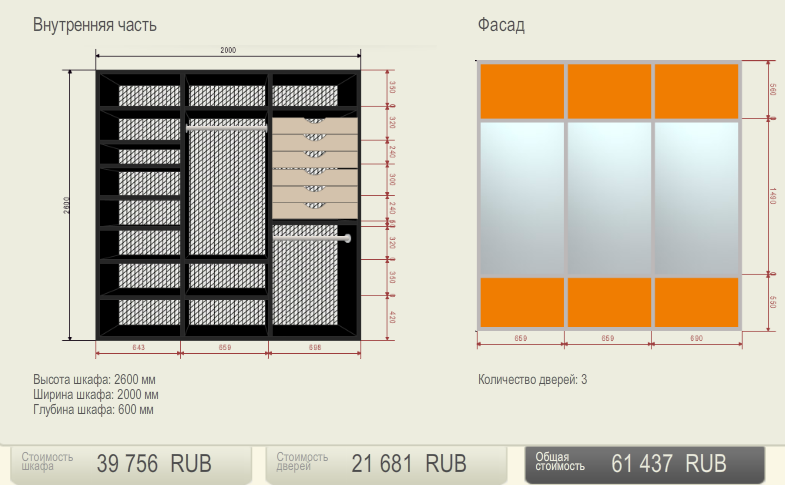
Task: Click the top compartment of the middle section
Action: click(227, 91)
